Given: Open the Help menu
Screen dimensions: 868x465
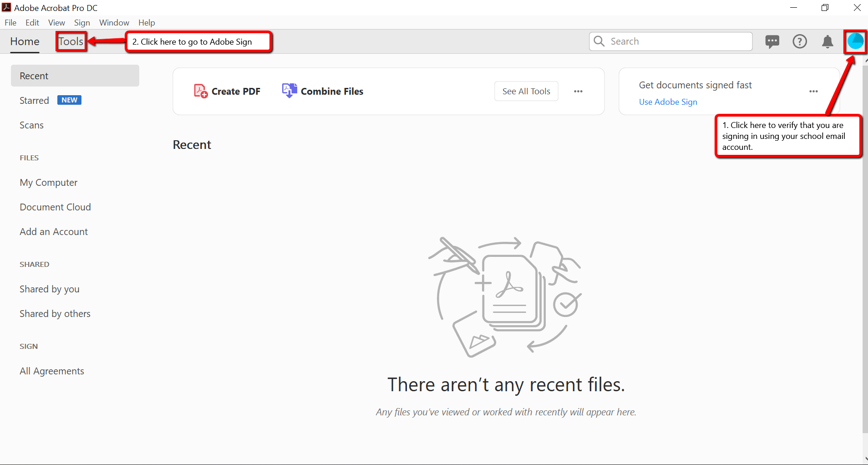Looking at the screenshot, I should [x=147, y=23].
